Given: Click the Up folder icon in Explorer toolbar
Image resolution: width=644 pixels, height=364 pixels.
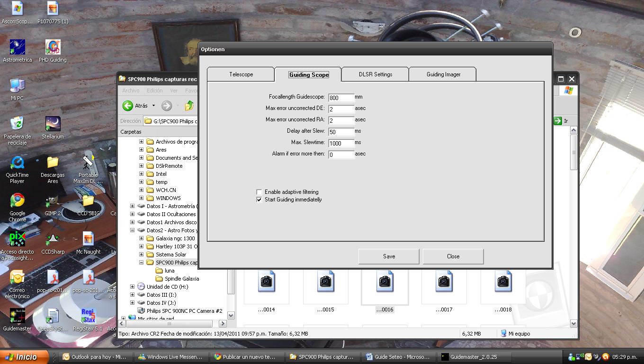Looking at the screenshot, I should pos(189,106).
